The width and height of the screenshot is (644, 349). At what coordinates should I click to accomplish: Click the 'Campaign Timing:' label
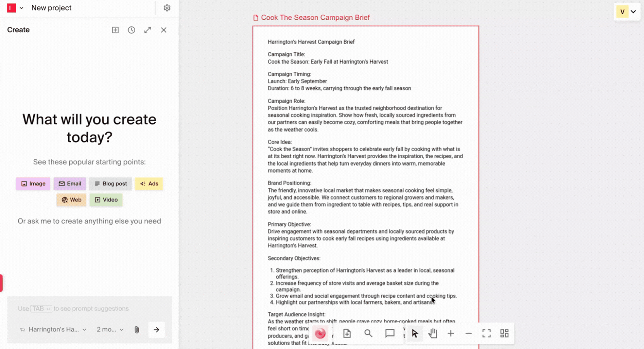(x=289, y=74)
